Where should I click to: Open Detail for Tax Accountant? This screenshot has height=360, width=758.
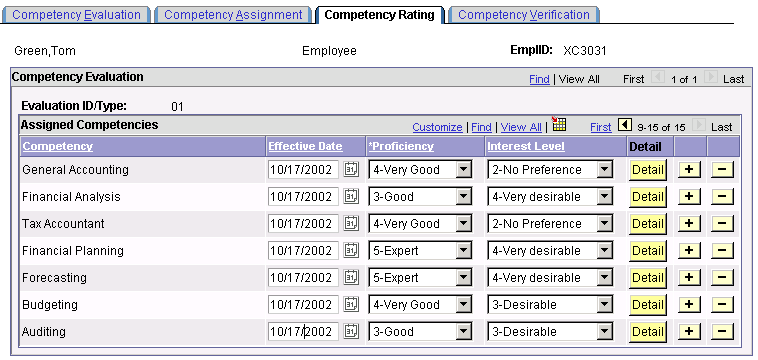coord(648,224)
